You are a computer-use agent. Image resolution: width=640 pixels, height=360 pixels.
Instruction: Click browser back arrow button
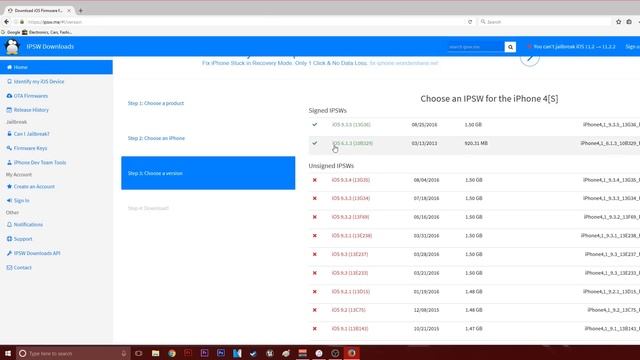[7, 22]
